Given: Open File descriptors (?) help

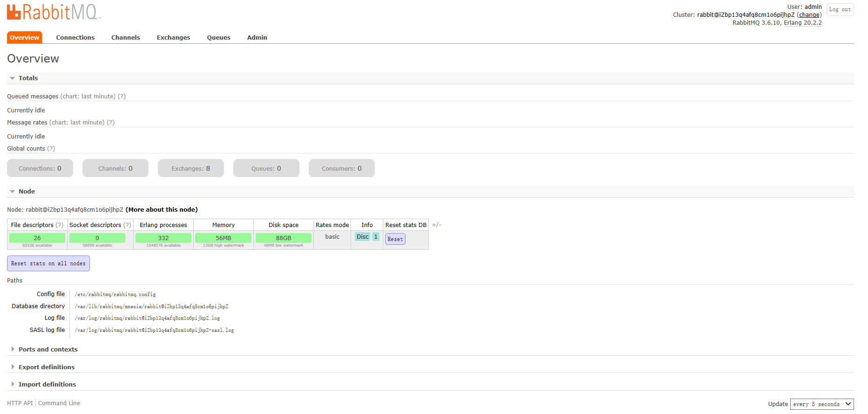Looking at the screenshot, I should point(60,225).
